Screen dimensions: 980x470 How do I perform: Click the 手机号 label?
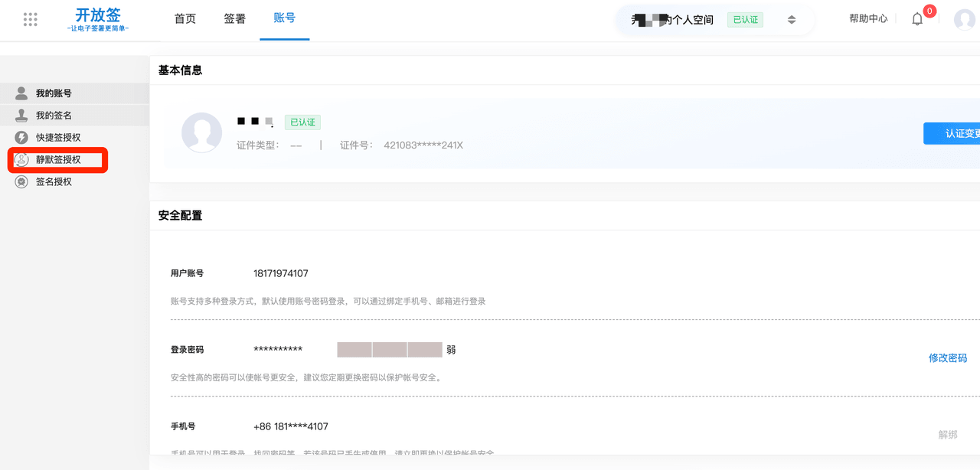[183, 426]
